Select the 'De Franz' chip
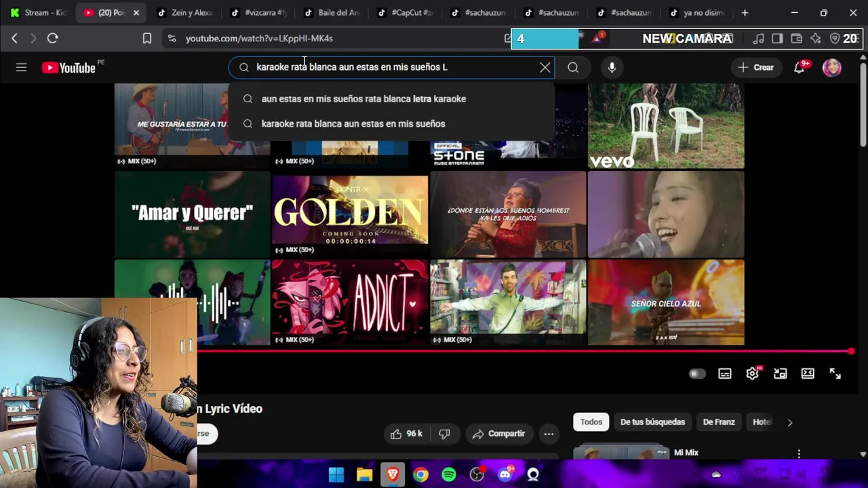 pos(719,422)
